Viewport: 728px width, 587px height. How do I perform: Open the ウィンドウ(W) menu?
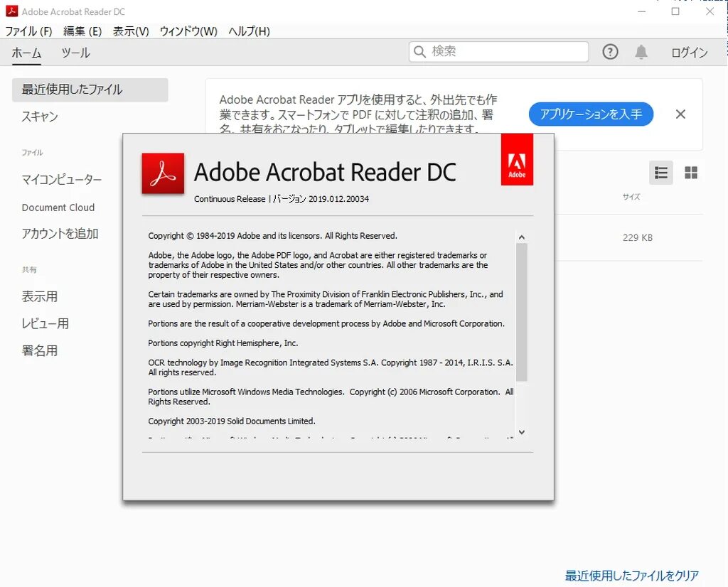tap(188, 31)
